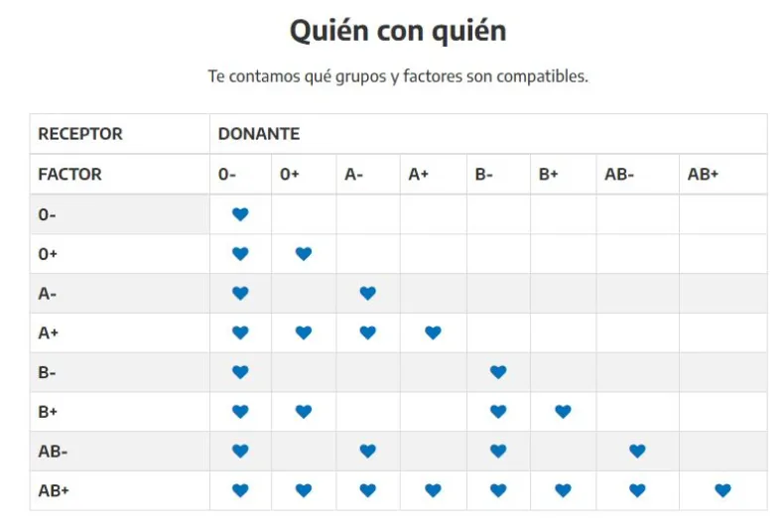Select the heart in row A- under donor A-
The width and height of the screenshot is (784, 532).
(x=367, y=293)
